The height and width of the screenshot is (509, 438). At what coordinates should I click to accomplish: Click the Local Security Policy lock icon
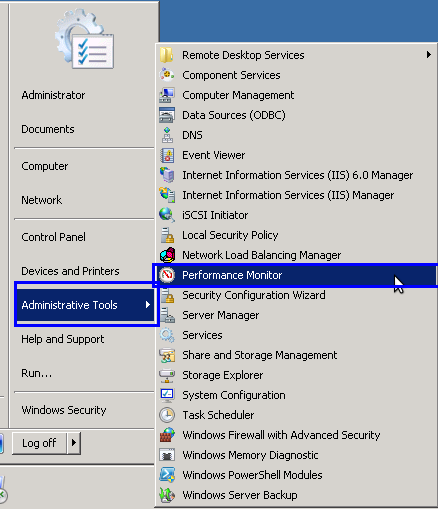167,235
